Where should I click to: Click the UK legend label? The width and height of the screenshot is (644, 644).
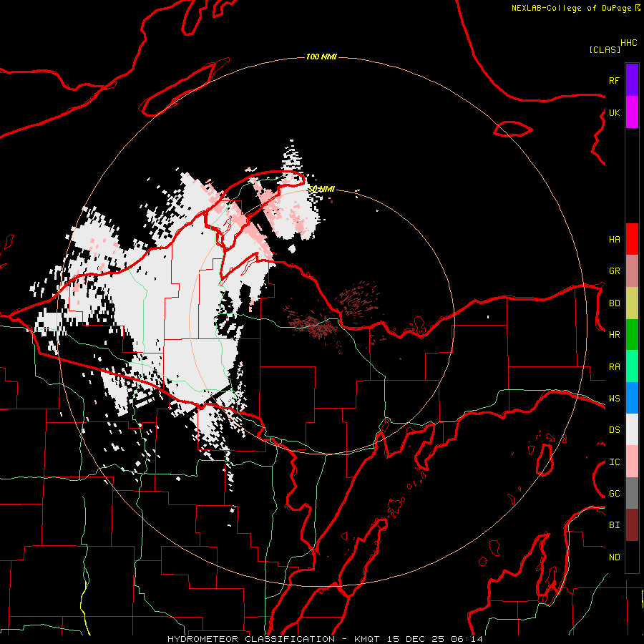(614, 112)
